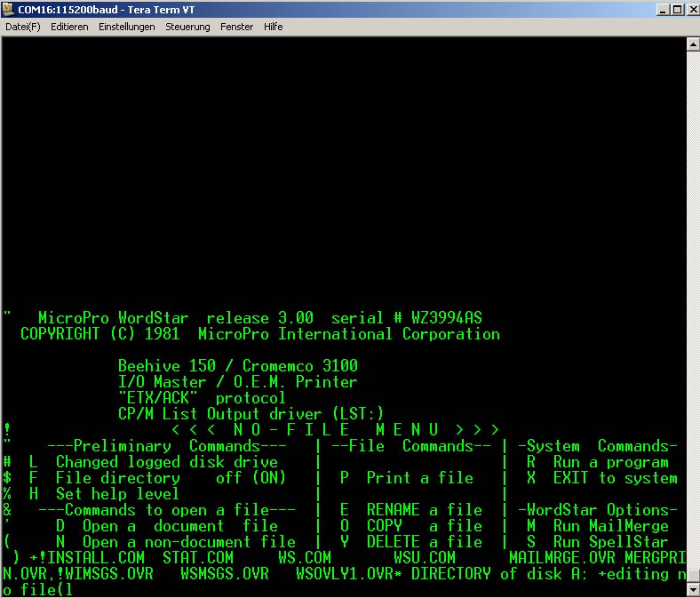Click the vertical scrollbar thumb
Screen dimensions: 700x598
point(693,576)
